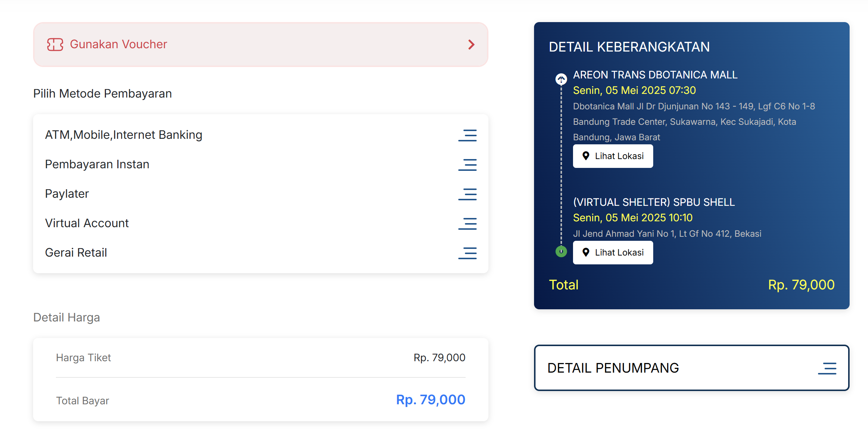Click Gunakan Voucher banner
Viewport: 868px width, 433px height.
[x=261, y=45]
